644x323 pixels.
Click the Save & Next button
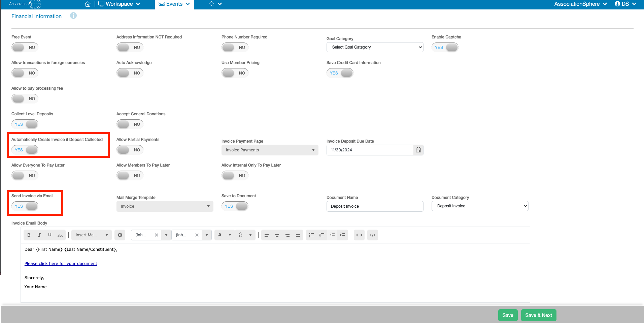[539, 315]
